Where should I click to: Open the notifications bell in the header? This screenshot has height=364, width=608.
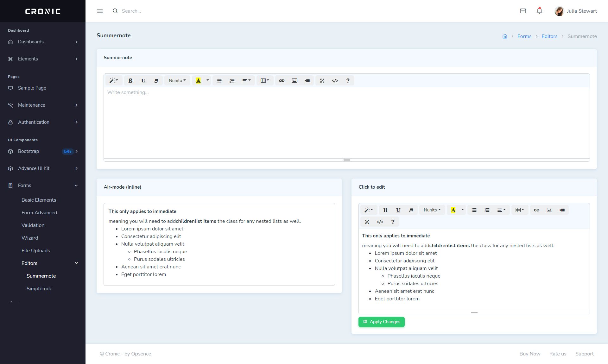point(539,11)
